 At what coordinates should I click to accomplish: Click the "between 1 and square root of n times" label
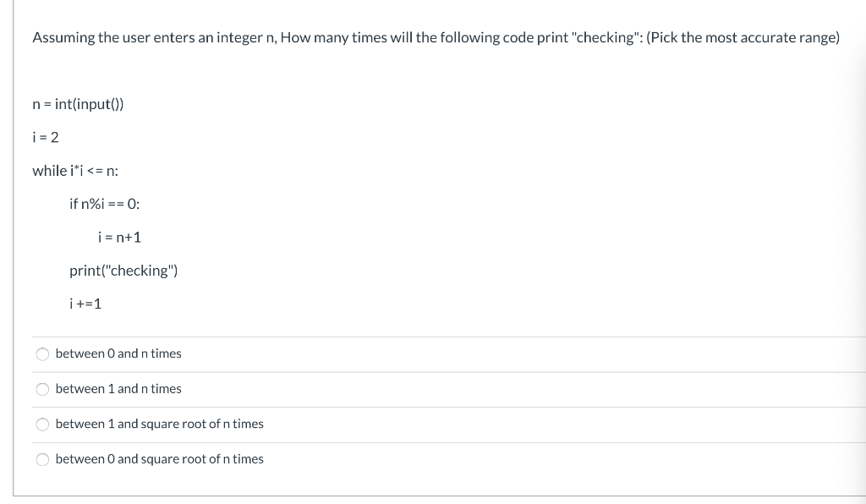coord(159,424)
